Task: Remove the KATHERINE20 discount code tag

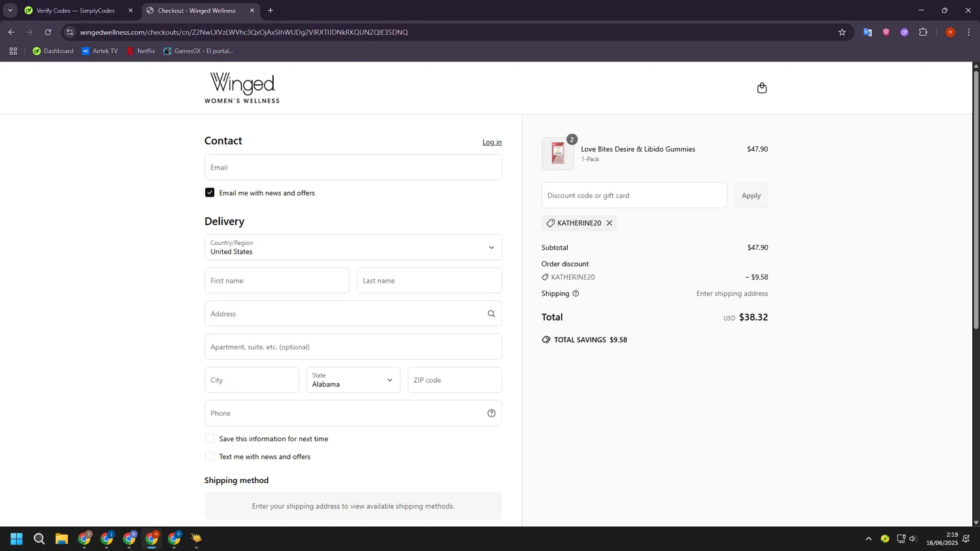Action: point(610,223)
